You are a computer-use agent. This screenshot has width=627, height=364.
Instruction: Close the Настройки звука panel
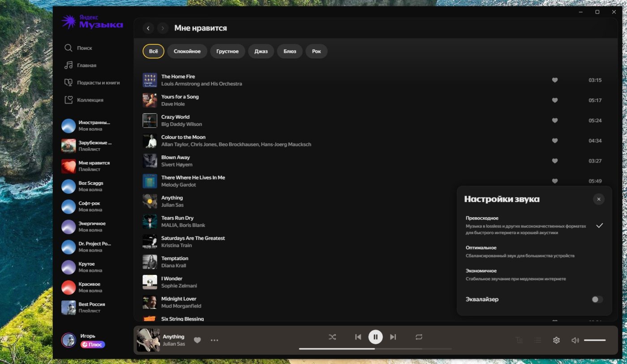[598, 199]
